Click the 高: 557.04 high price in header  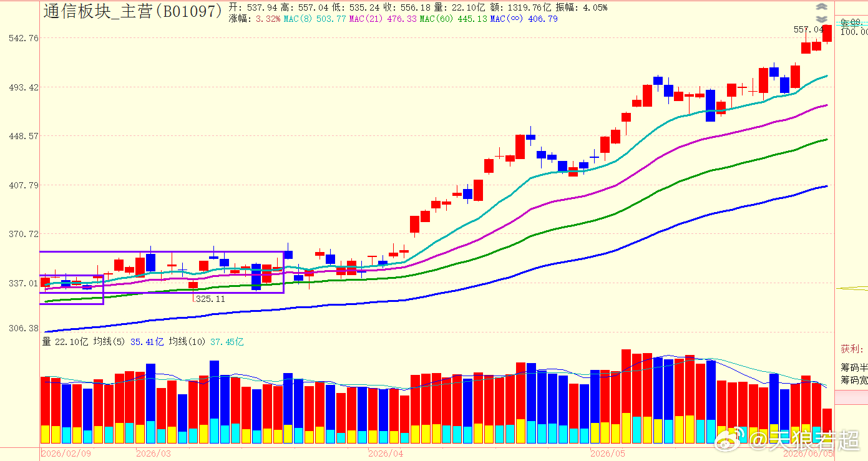point(306,8)
